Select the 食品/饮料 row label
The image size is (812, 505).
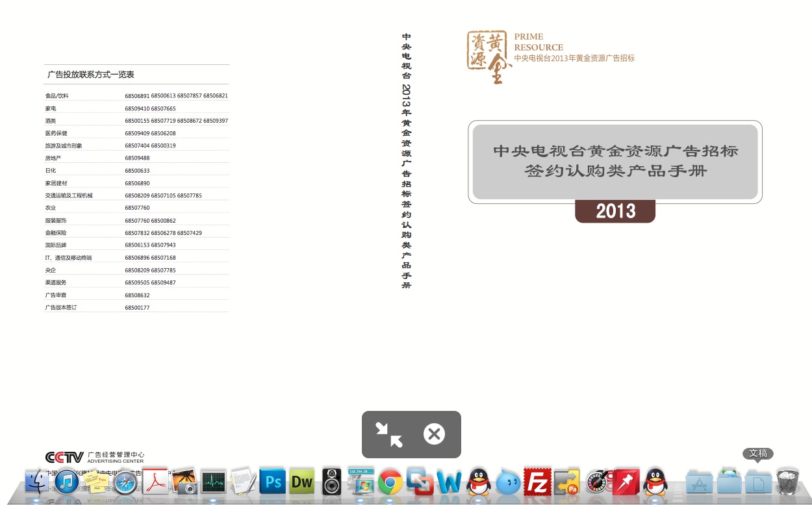coord(57,96)
